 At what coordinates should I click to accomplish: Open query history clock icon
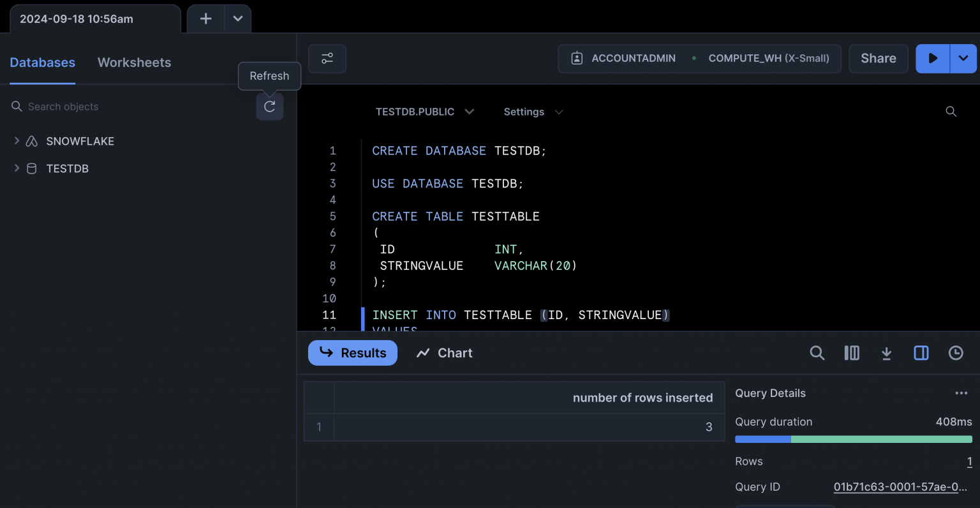[x=956, y=353]
